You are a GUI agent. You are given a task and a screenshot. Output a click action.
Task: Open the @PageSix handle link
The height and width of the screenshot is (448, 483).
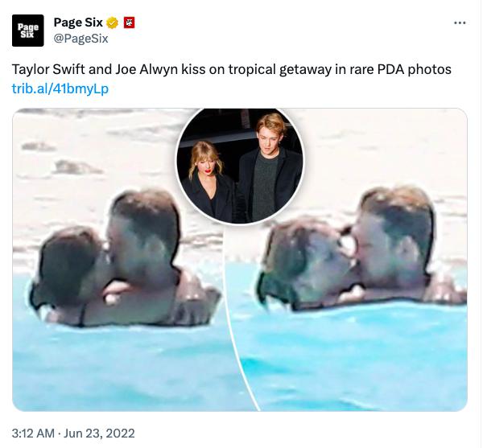tap(80, 37)
